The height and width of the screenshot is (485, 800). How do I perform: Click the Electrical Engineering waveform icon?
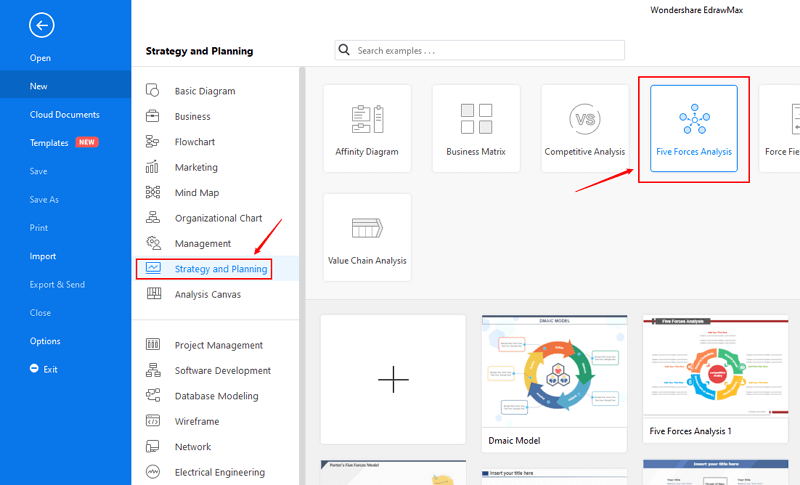(153, 472)
